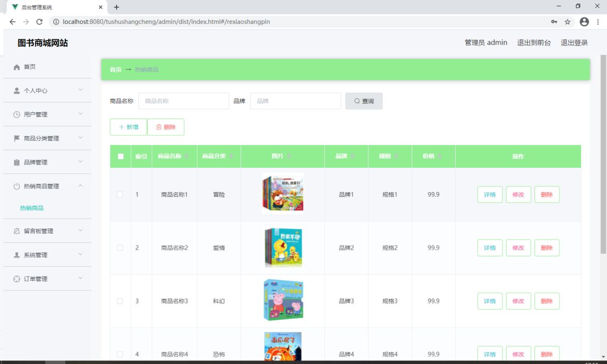Click 退出登录 in top navigation
Viewport: 607px width, 364px height.
coord(574,43)
